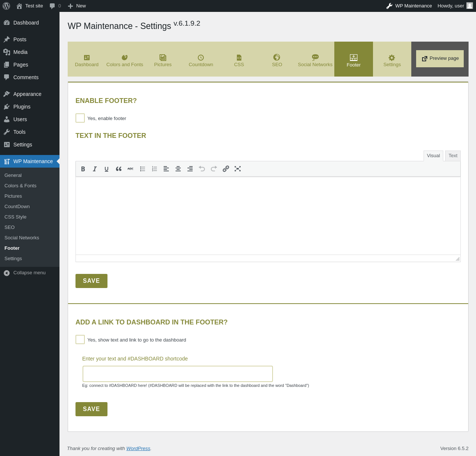
Task: Apply strikethrough via ABC icon
Action: 131,169
